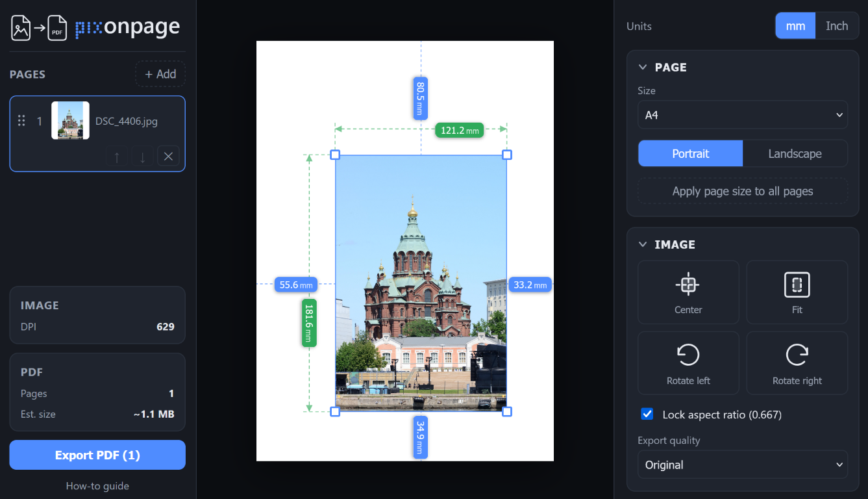The width and height of the screenshot is (868, 499).
Task: Click the 55.6 mm left margin label
Action: pos(296,285)
